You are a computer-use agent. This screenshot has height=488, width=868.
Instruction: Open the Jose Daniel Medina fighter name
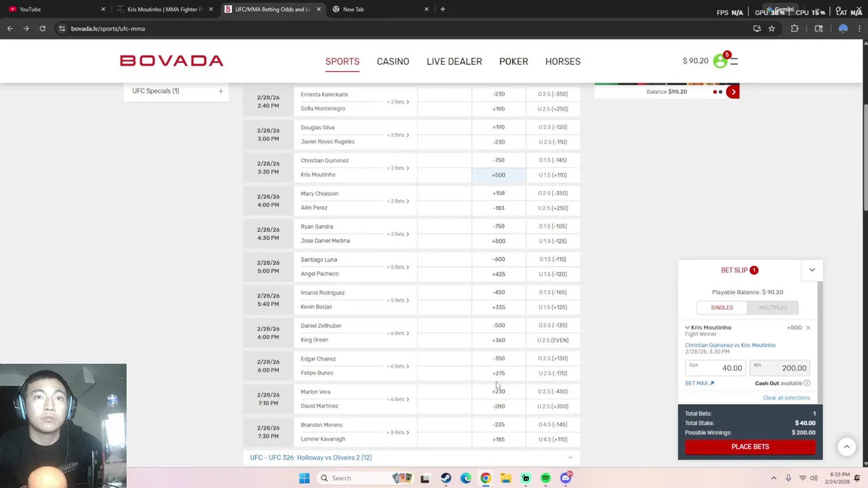(325, 241)
